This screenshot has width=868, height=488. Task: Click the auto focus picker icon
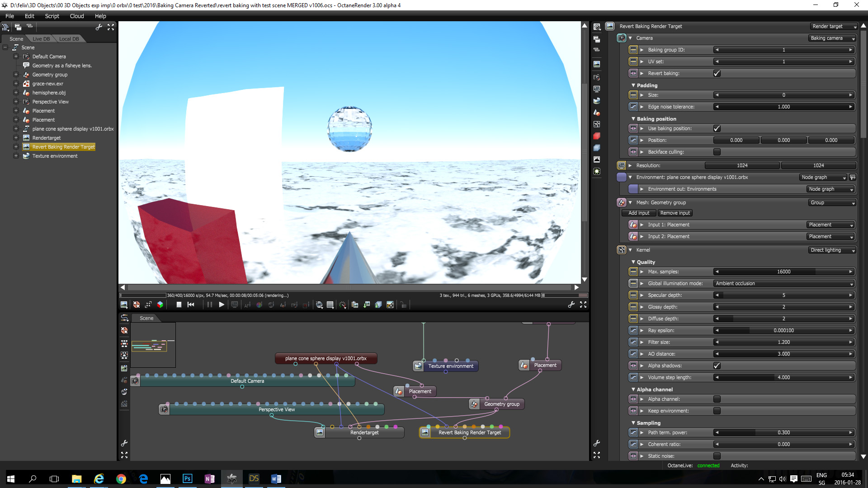[247, 305]
